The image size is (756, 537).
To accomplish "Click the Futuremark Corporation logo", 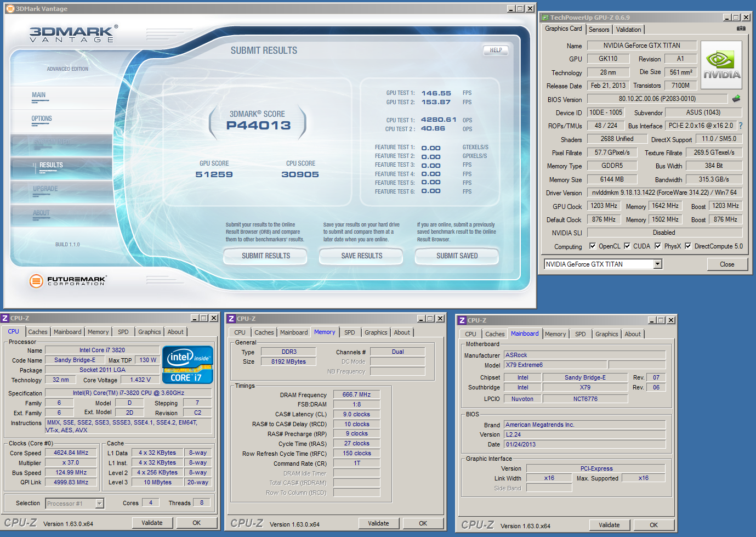I will click(68, 281).
